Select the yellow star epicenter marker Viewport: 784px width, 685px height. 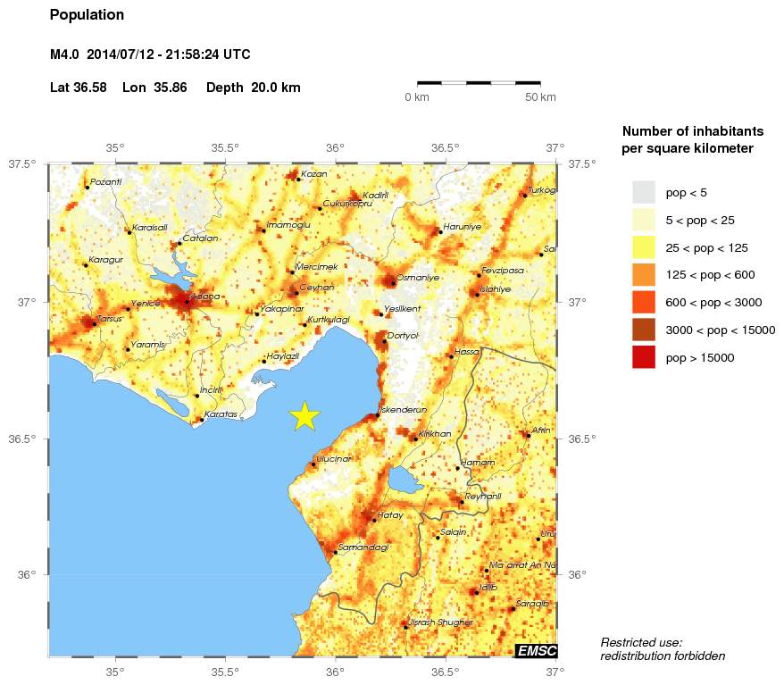pos(304,414)
